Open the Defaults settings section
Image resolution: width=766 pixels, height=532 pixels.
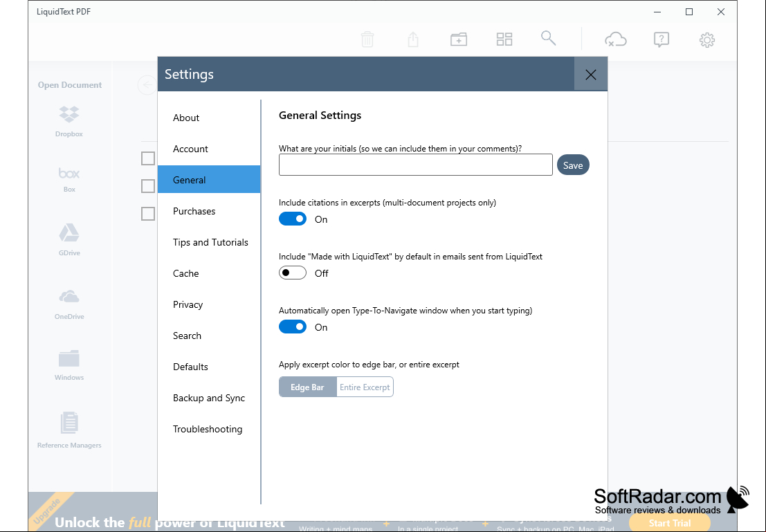point(209,367)
